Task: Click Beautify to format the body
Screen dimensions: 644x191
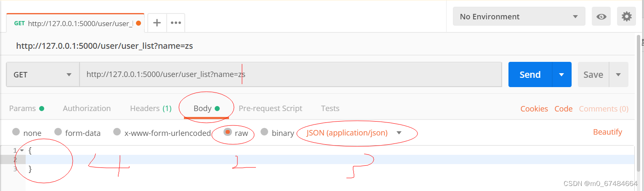Action: coord(607,132)
